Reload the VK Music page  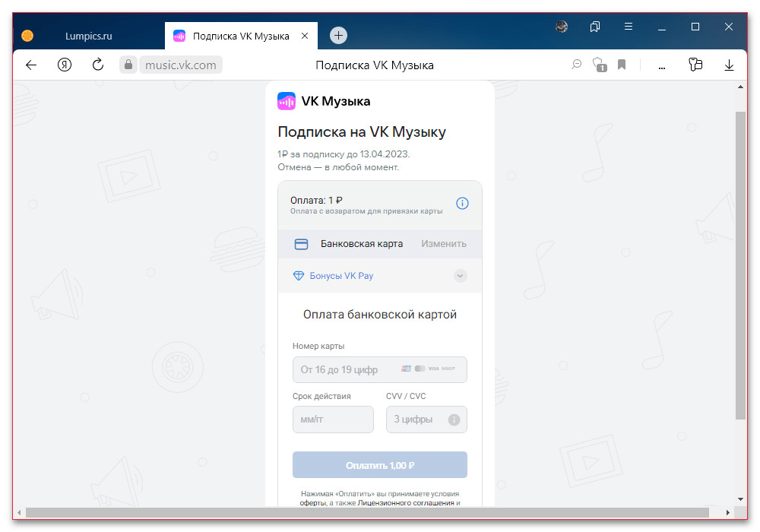point(98,65)
